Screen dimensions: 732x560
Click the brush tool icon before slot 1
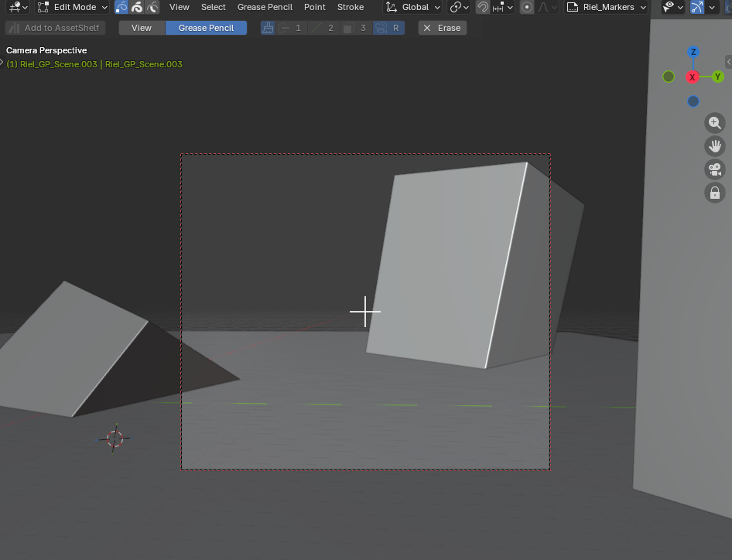click(x=268, y=28)
